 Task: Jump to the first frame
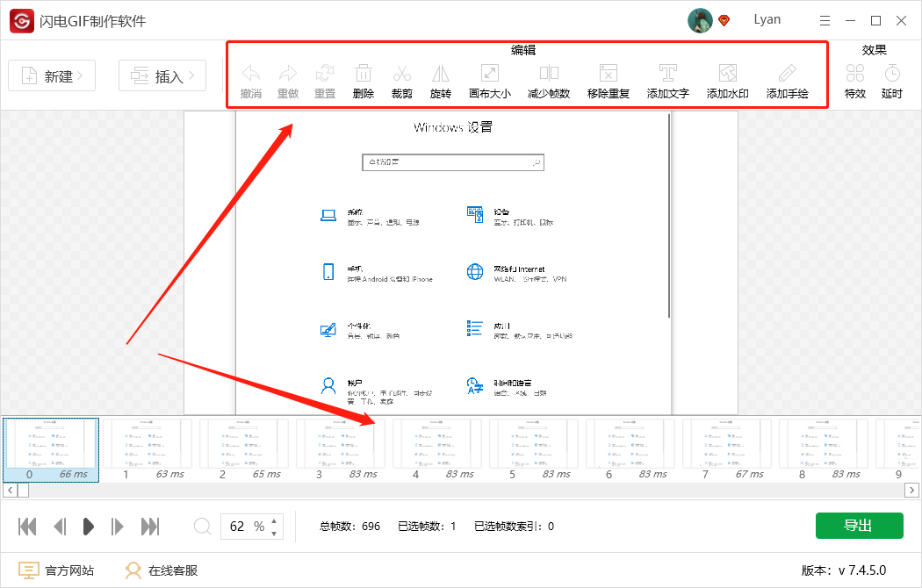(x=27, y=527)
